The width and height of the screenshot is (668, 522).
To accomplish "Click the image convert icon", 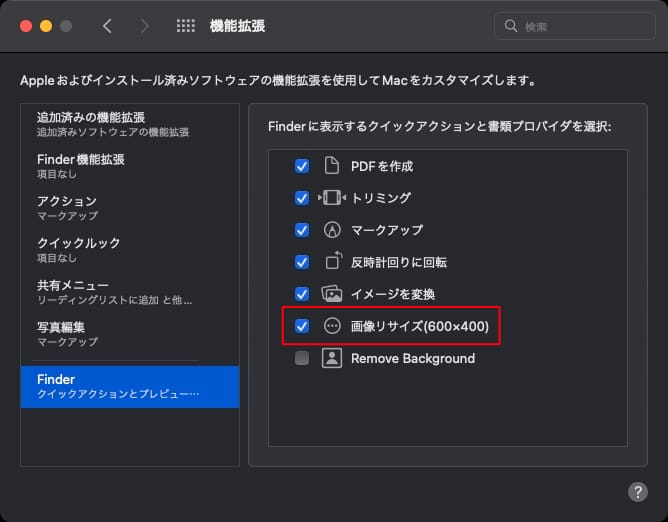I will 333,294.
